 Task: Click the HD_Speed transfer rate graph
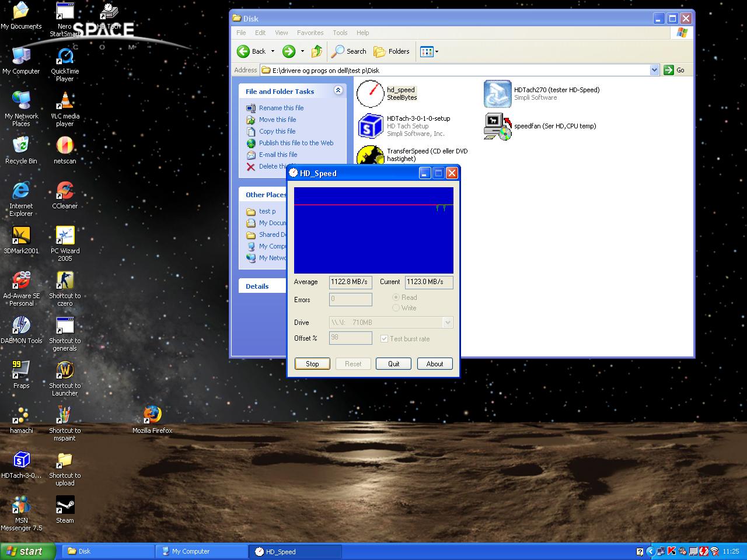373,230
